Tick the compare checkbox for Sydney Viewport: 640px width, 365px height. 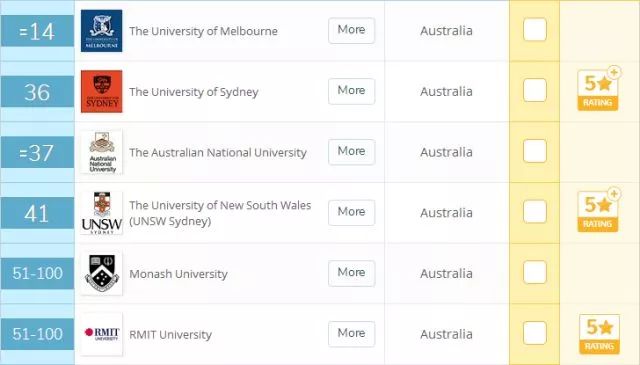pyautogui.click(x=535, y=90)
